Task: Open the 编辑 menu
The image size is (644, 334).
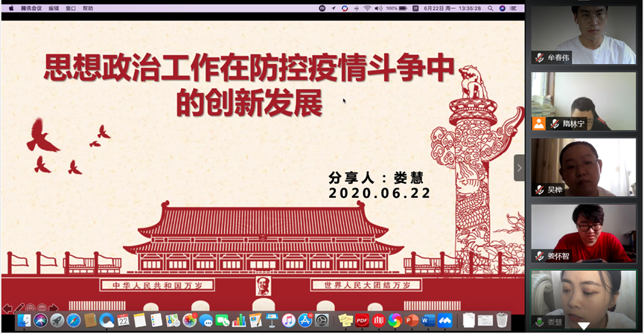Action: point(54,8)
